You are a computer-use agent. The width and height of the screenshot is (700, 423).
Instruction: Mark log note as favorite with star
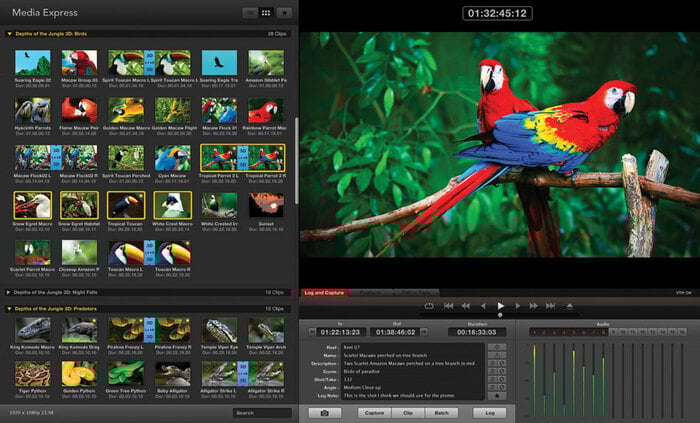pos(497,396)
